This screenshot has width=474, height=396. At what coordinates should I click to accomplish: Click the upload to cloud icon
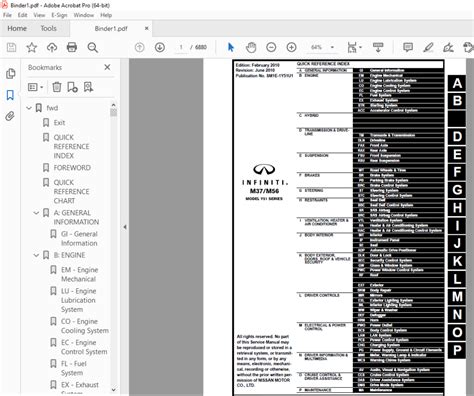(x=52, y=47)
